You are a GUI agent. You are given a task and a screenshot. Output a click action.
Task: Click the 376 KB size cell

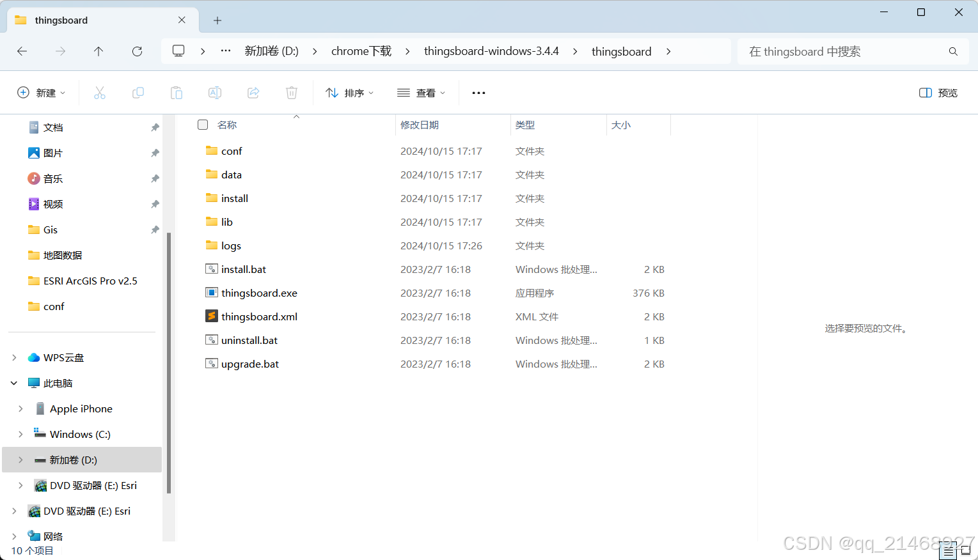[x=649, y=293]
